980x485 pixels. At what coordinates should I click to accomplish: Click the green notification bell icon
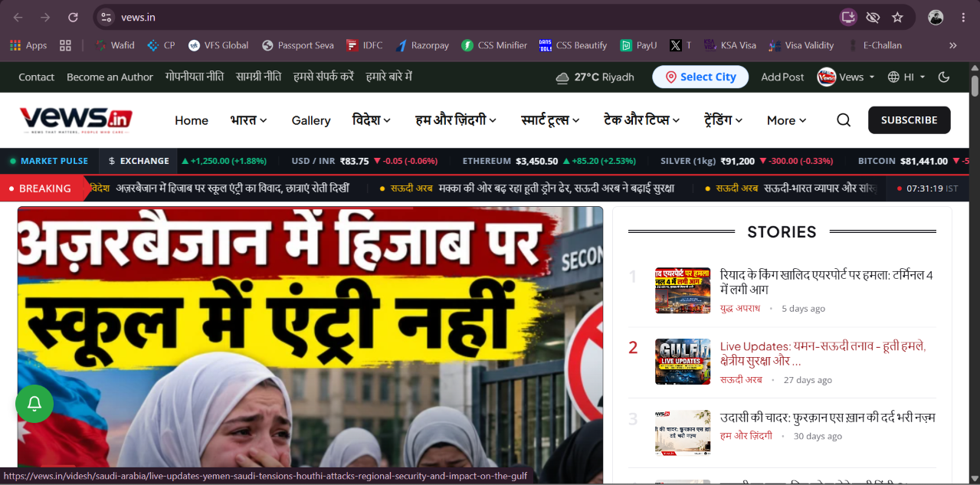34,403
